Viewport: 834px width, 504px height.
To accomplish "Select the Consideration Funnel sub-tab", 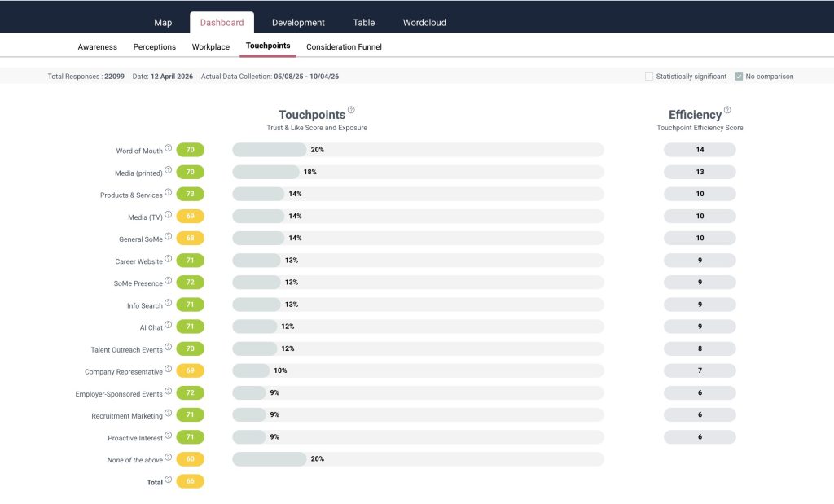I will (344, 47).
